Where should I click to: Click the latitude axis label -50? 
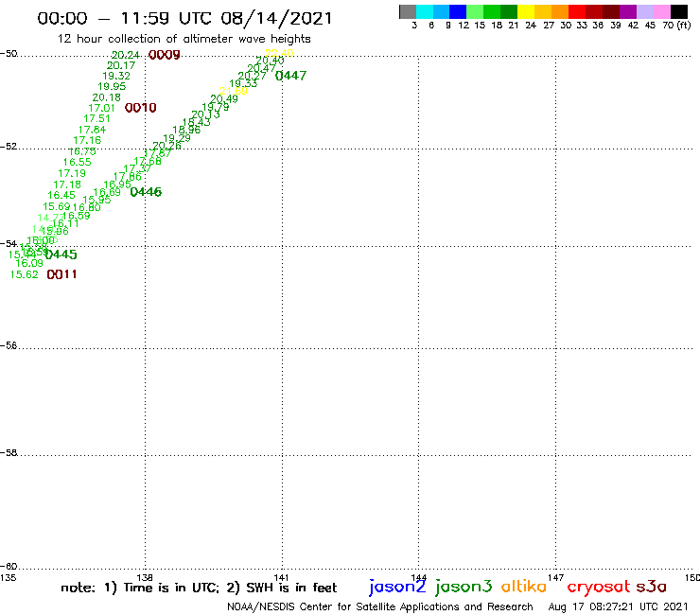pyautogui.click(x=9, y=54)
